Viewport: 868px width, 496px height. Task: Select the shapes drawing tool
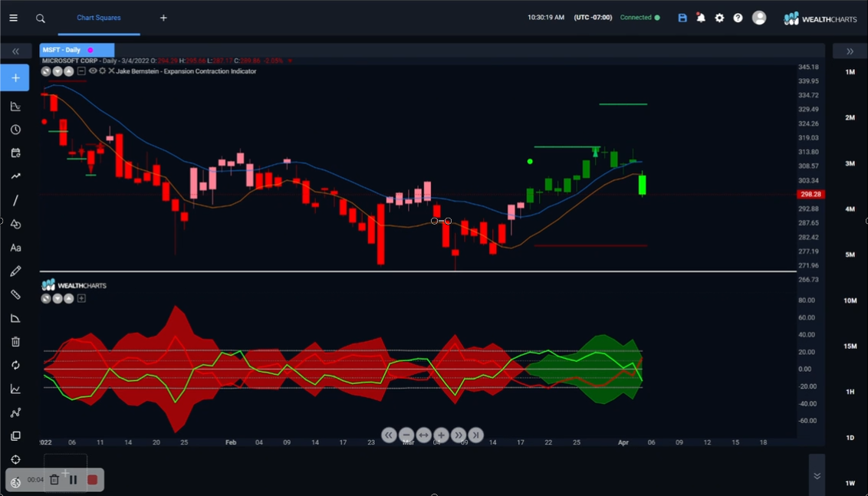(15, 224)
